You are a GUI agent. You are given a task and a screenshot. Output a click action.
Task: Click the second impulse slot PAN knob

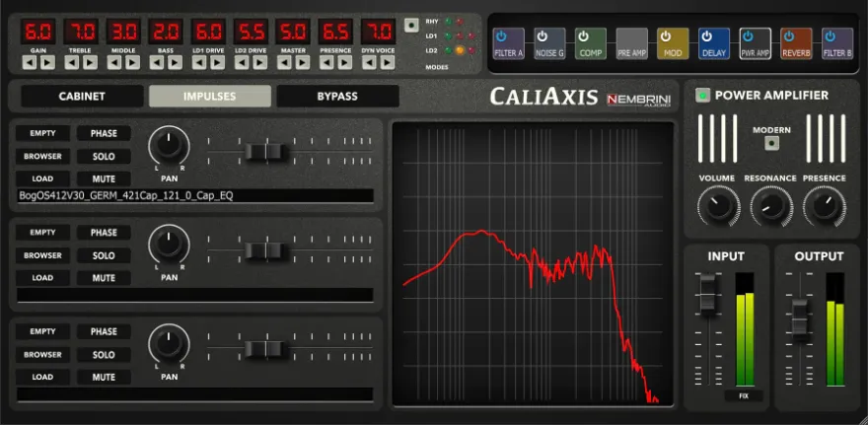169,245
